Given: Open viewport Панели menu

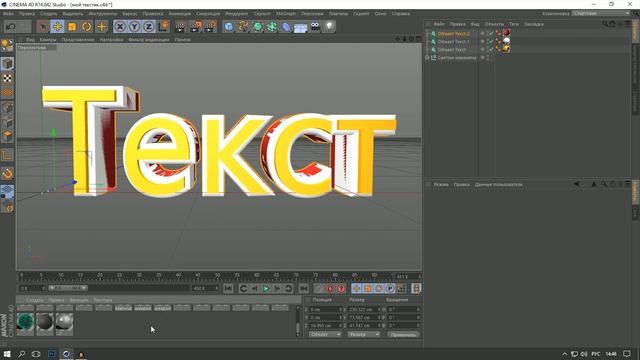Looking at the screenshot, I should (182, 40).
